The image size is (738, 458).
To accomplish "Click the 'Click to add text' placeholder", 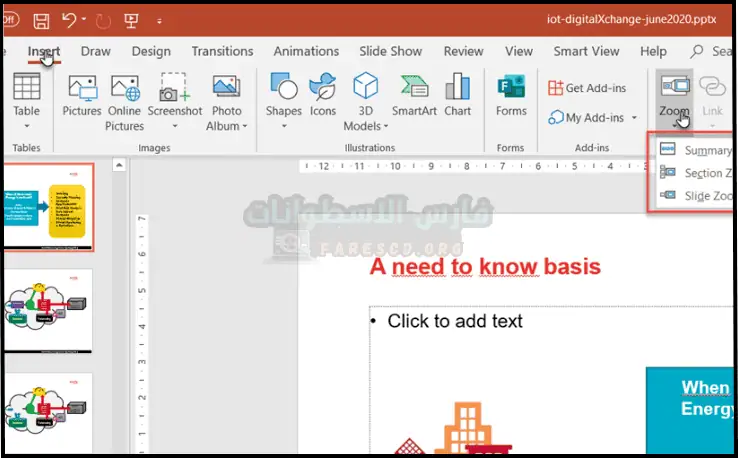I will 455,321.
